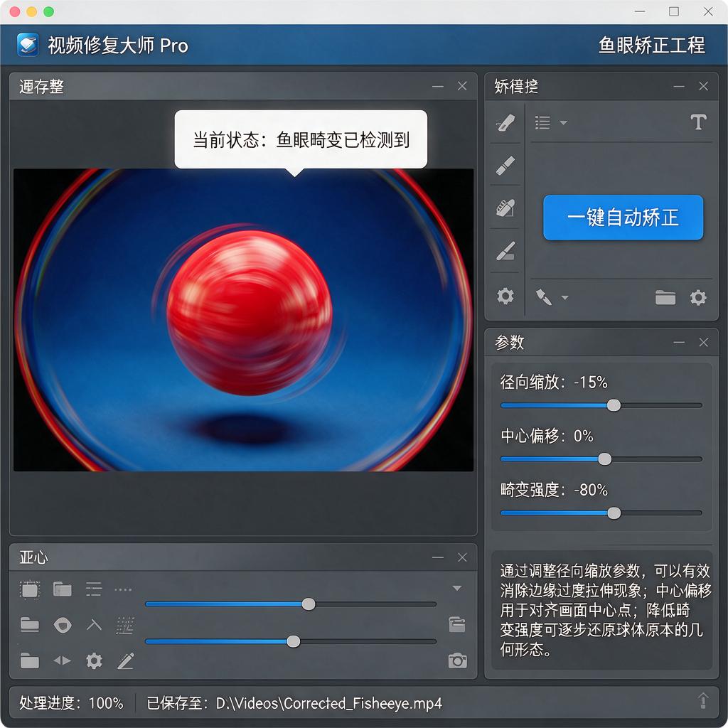The image size is (728, 728).
Task: Click the 亚心 panel title
Action: (33, 557)
